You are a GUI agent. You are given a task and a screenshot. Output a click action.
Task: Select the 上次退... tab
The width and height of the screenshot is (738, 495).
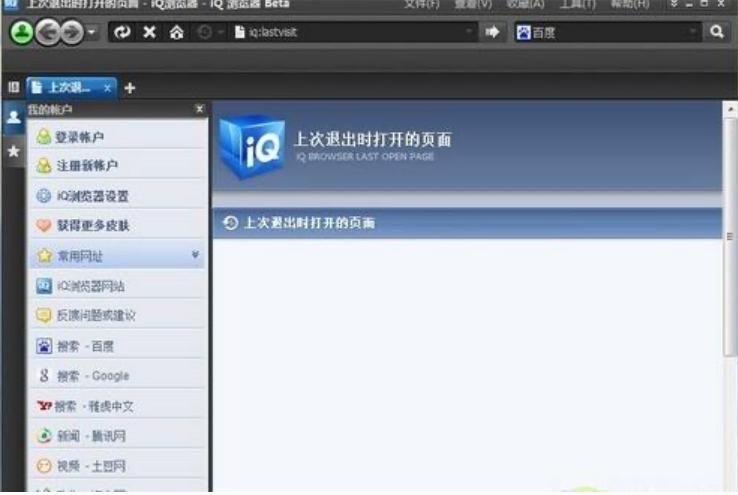[x=72, y=88]
